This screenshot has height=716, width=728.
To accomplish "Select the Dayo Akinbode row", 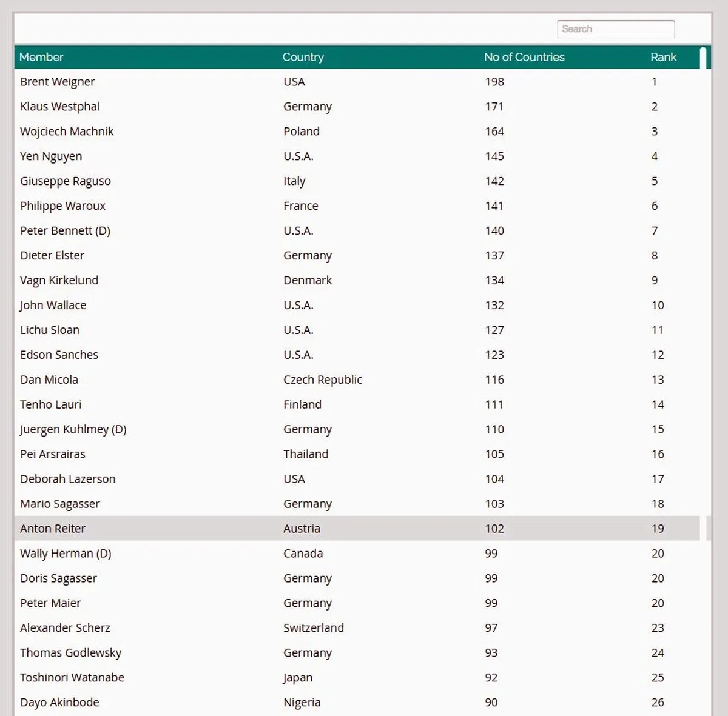I will click(x=59, y=703).
